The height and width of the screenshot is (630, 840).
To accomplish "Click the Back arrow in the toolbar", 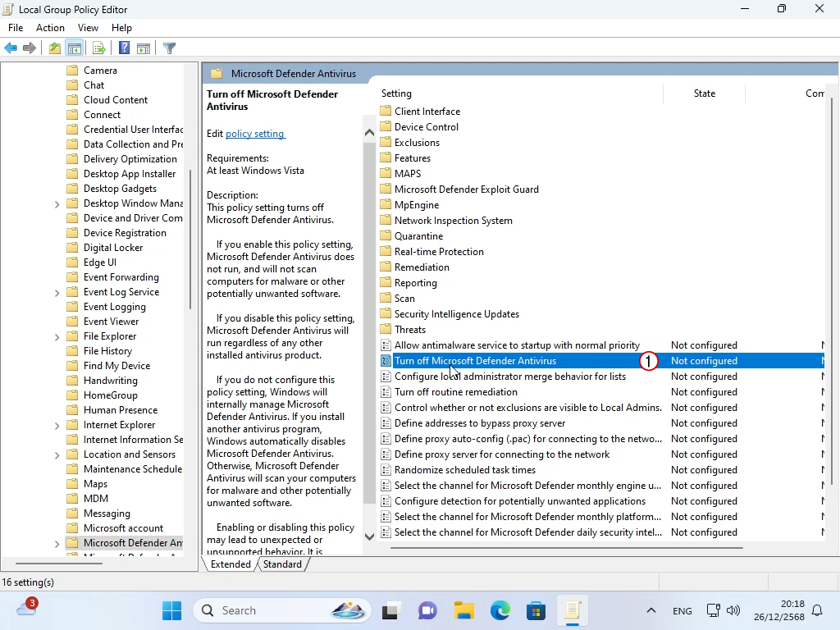I will [11, 48].
